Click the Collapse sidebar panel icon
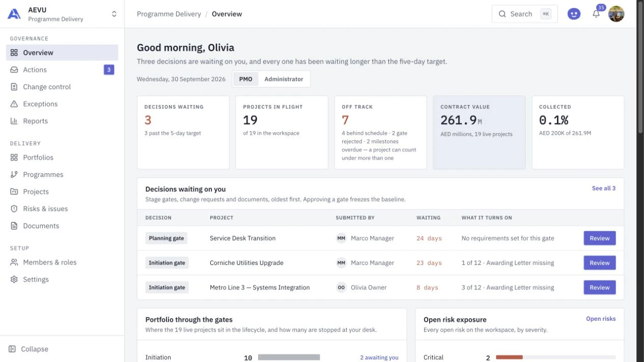This screenshot has height=362, width=644. pos(12,349)
